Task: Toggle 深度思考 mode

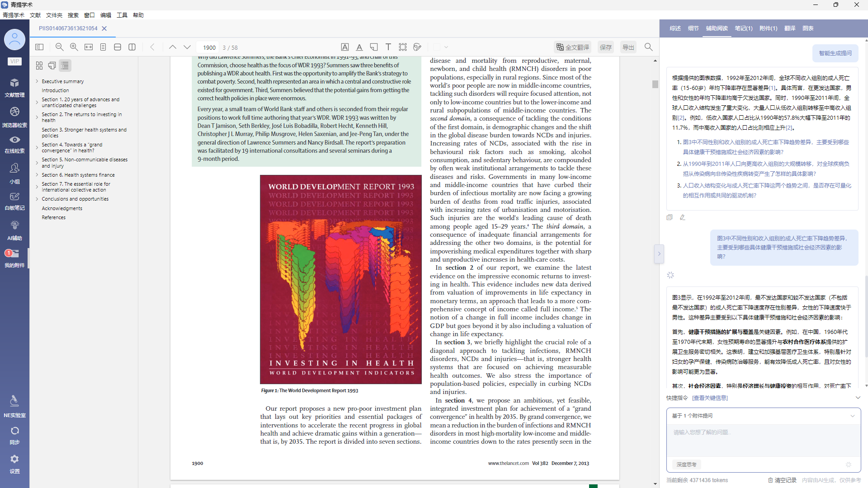Action: (x=686, y=465)
